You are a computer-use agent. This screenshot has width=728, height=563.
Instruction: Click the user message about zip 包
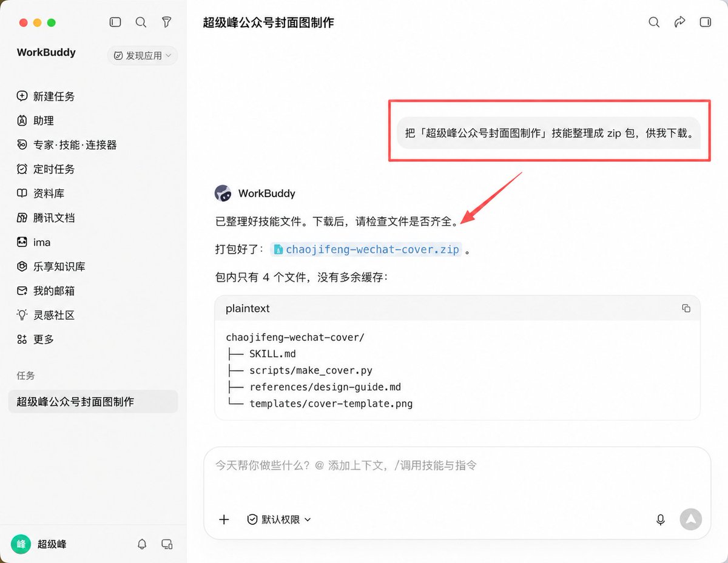[x=548, y=133]
